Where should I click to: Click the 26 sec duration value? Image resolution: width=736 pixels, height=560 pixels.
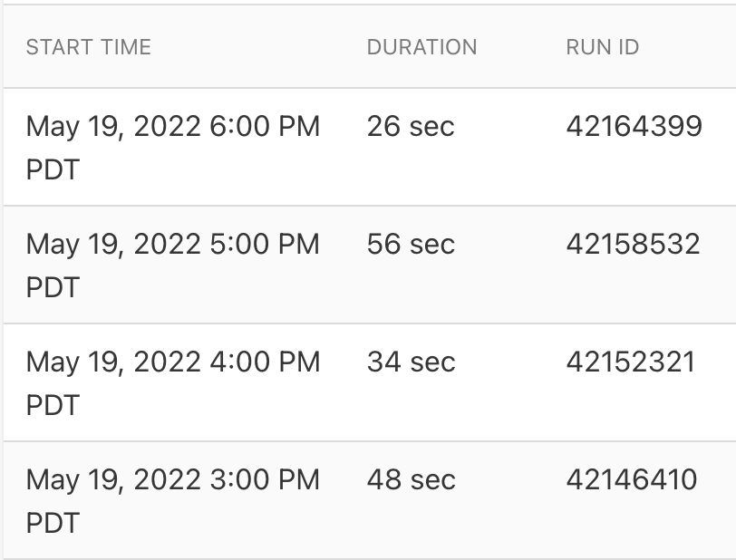(x=410, y=127)
